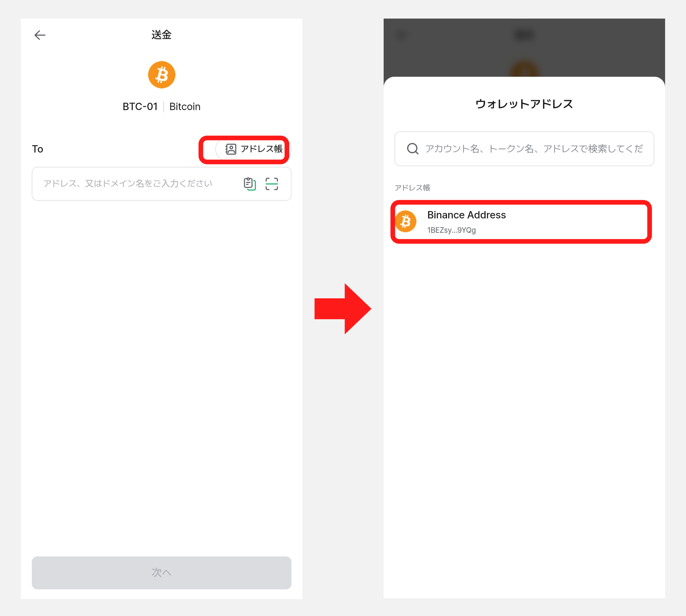This screenshot has width=686, height=616.
Task: Tap the large Bitcoin logo on send screen
Action: click(x=161, y=75)
